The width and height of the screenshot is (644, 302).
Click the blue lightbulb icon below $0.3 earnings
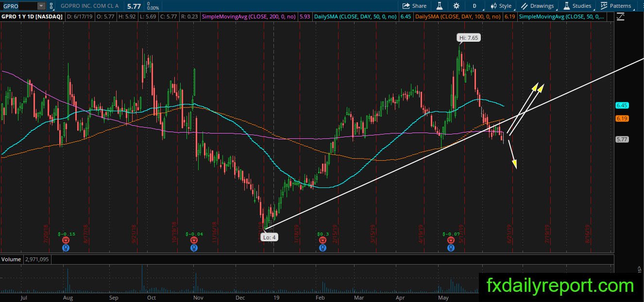coord(322,248)
